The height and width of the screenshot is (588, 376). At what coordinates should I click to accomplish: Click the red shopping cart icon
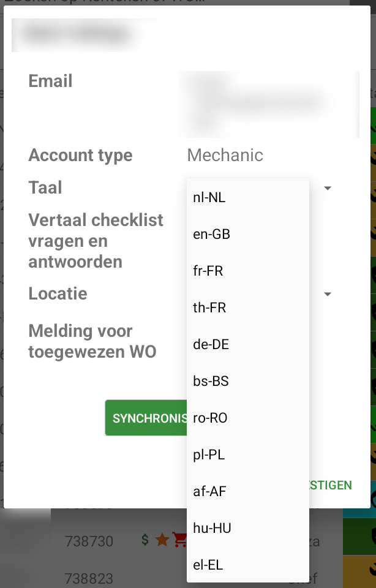[x=180, y=540]
